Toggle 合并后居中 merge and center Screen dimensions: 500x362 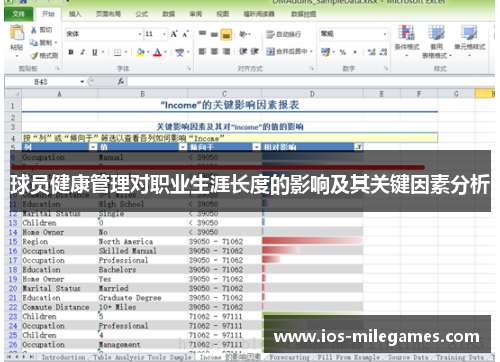pos(287,51)
